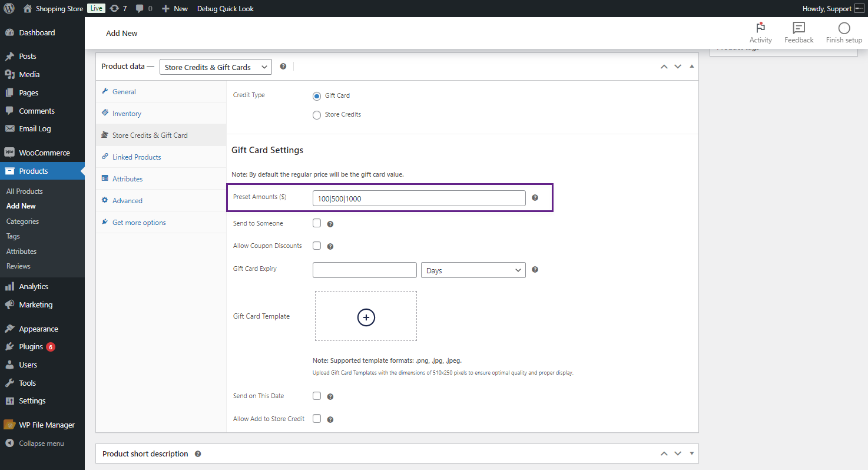Click help icon beside Allow Coupon Discounts

coord(330,246)
